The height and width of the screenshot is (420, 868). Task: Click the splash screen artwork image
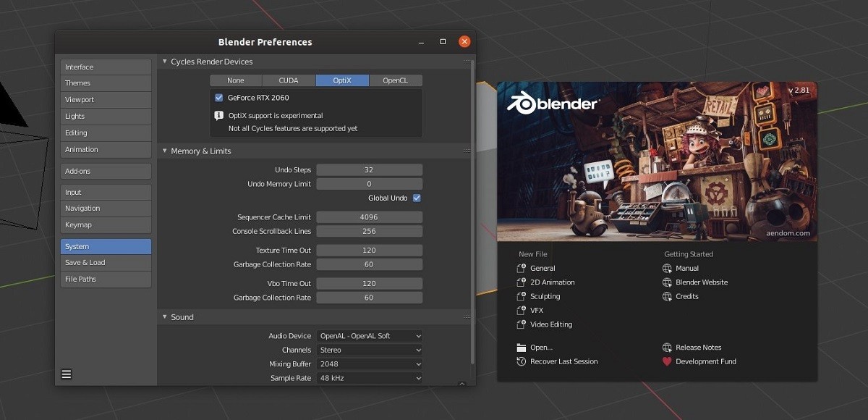click(x=657, y=162)
